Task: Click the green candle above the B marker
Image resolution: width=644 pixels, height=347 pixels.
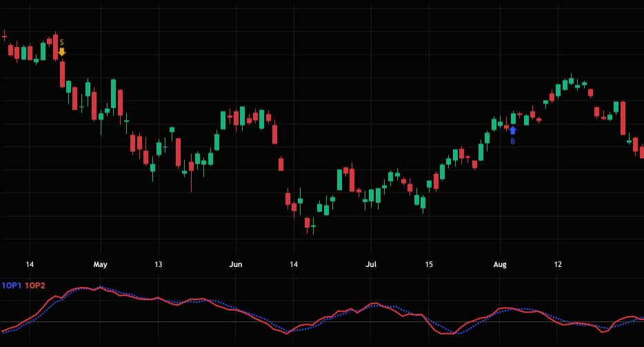Action: click(513, 118)
